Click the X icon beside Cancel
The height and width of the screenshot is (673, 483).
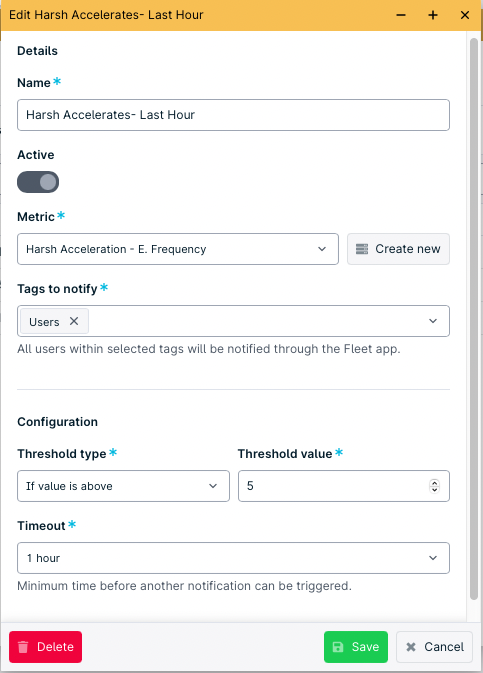tap(411, 647)
